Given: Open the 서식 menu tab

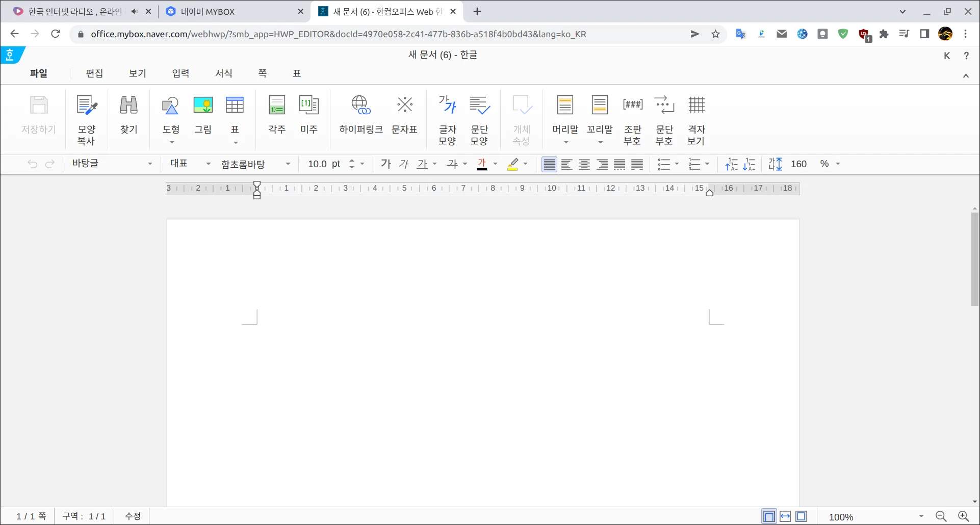Looking at the screenshot, I should click(x=224, y=73).
